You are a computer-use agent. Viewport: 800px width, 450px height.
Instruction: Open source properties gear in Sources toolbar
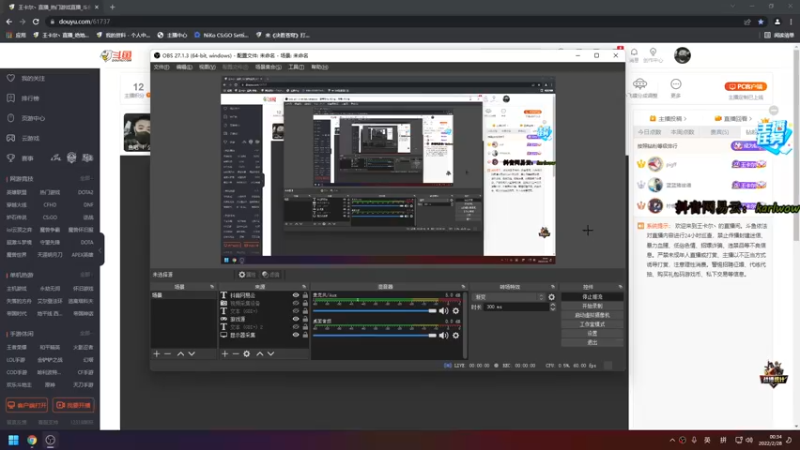[x=247, y=354]
